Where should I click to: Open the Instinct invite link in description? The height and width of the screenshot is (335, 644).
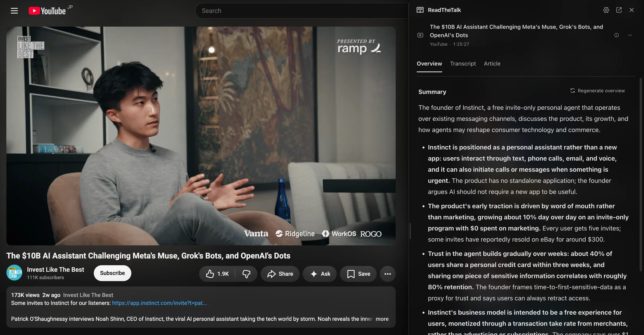click(x=159, y=303)
